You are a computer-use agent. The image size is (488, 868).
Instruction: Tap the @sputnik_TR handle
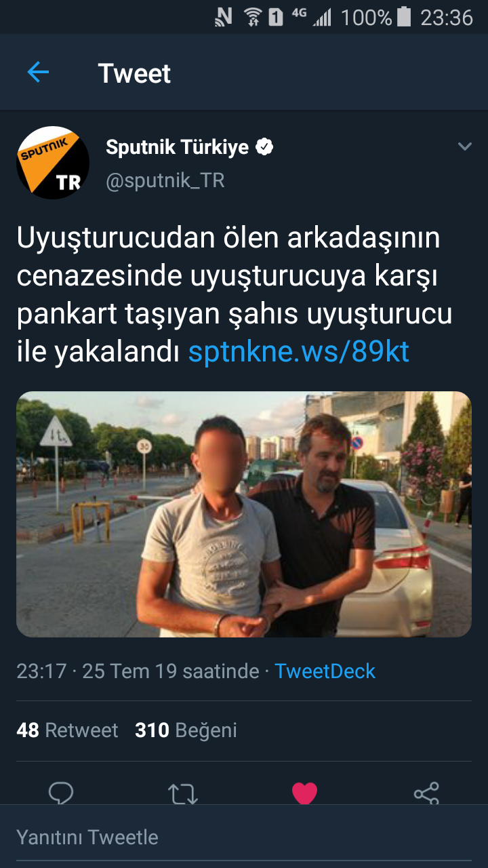165,180
